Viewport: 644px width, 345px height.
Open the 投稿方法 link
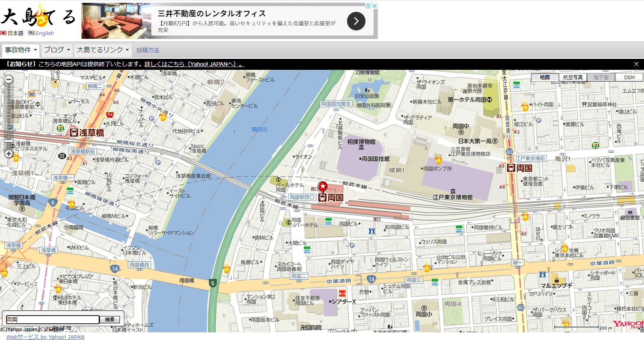click(148, 50)
